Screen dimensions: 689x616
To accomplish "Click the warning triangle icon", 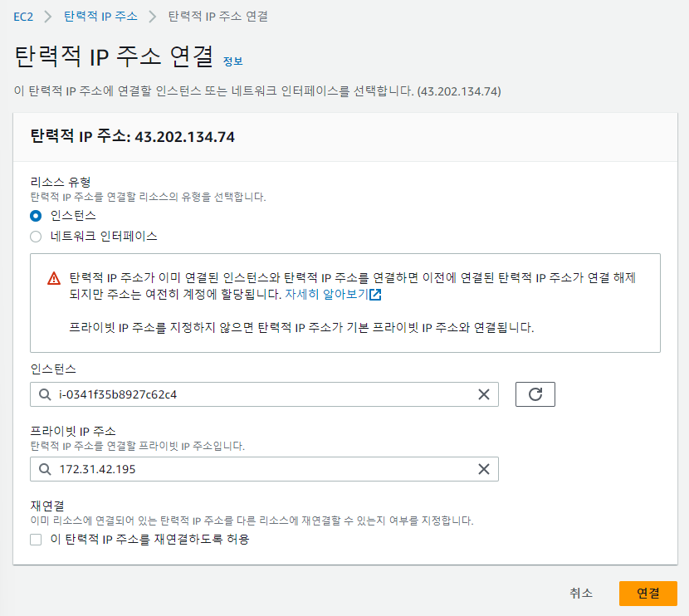I will point(54,278).
